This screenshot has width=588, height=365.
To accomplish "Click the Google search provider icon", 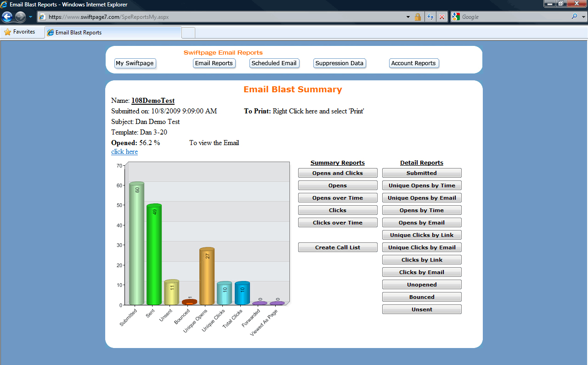I will (456, 17).
